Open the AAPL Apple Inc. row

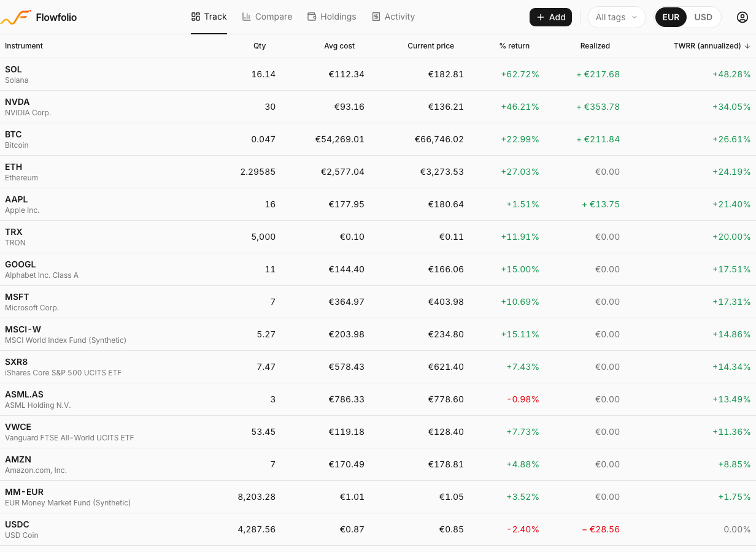point(378,204)
